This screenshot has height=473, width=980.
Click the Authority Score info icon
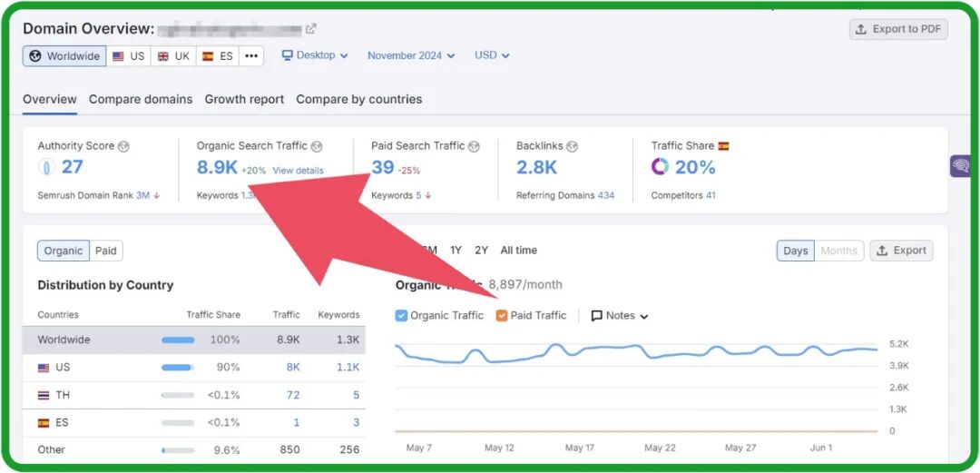point(123,146)
